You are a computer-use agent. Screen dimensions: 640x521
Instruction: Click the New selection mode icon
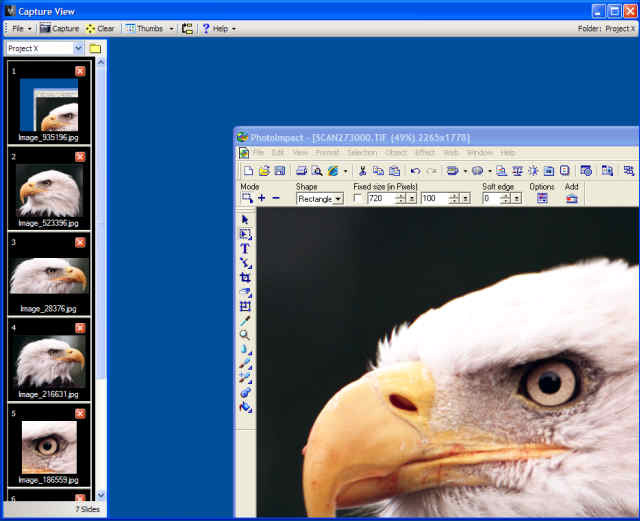247,198
